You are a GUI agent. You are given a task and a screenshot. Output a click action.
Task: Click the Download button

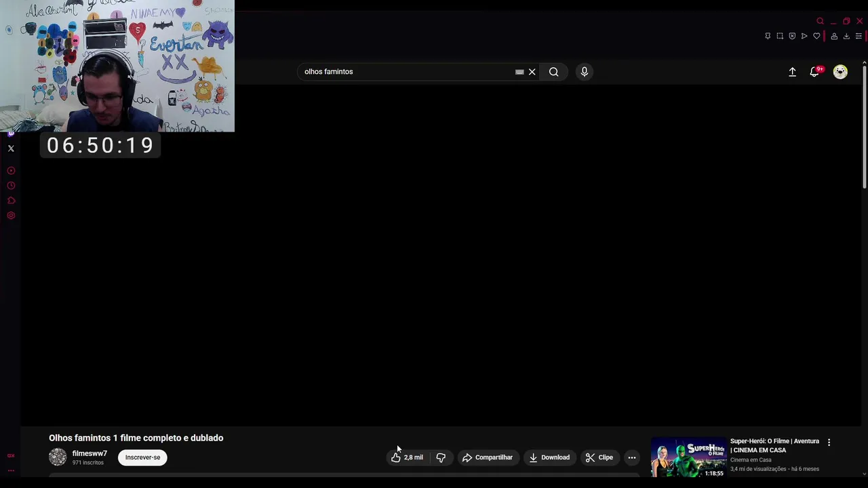tap(549, 457)
